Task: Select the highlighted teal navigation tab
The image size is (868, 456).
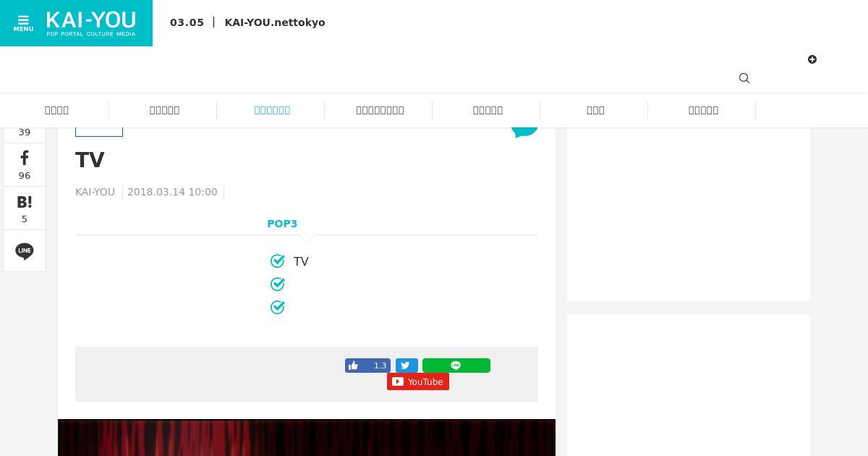Action: click(x=272, y=110)
